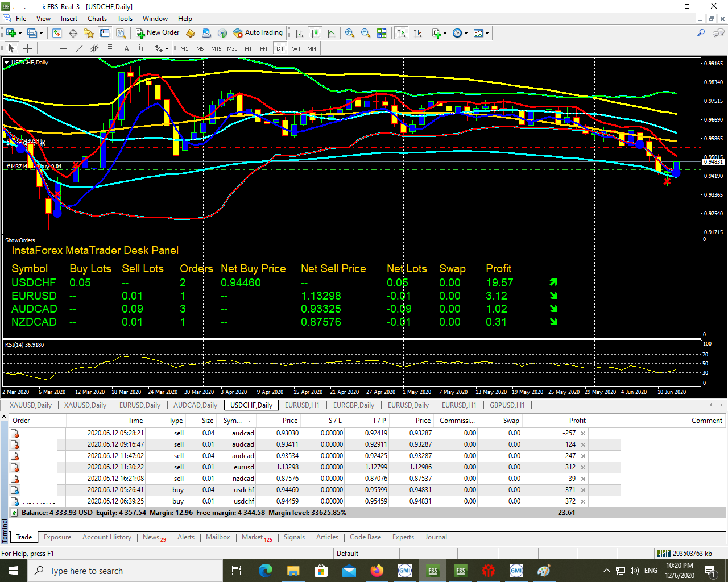Open the Templates icon
The height and width of the screenshot is (582, 728).
478,33
